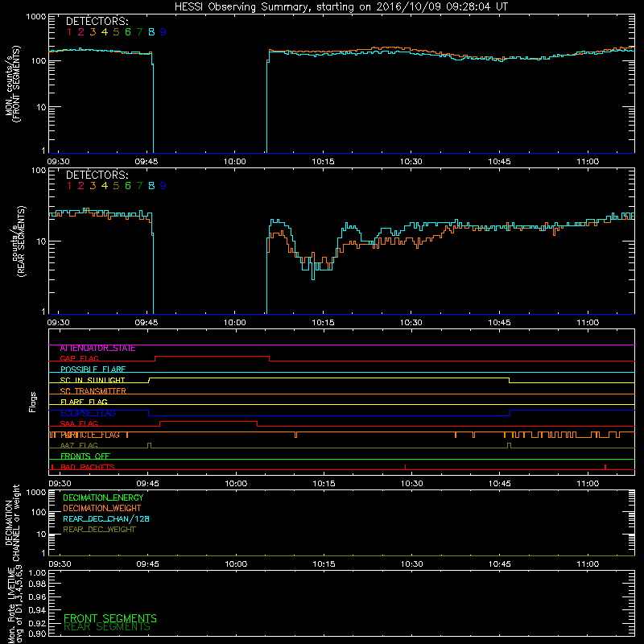Select red detector 1 in the front segments legend
The height and width of the screenshot is (644, 644).
(69, 32)
